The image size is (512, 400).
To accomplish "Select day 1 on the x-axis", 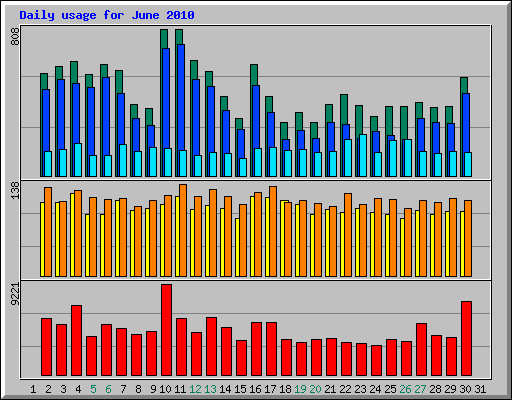I will [x=33, y=389].
